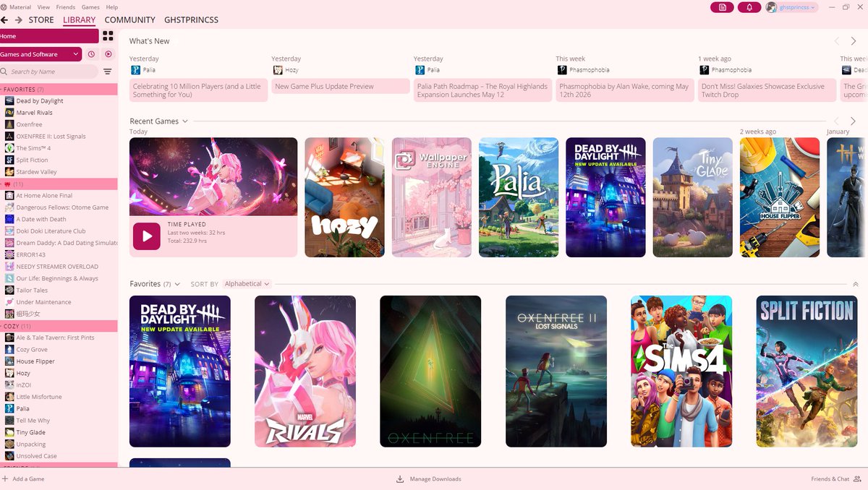Open the Tiny Glade cover in Recent Games
The image size is (868, 490).
(x=692, y=197)
